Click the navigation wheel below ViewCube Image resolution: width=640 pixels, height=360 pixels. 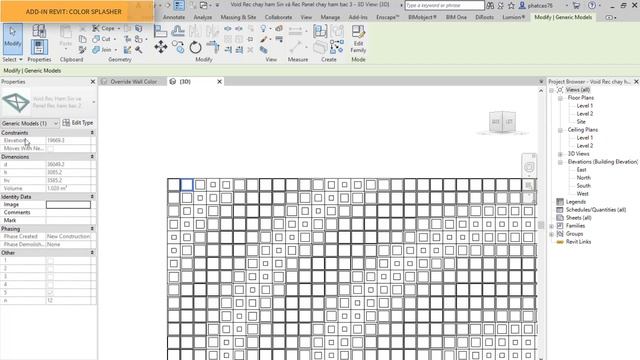529,167
